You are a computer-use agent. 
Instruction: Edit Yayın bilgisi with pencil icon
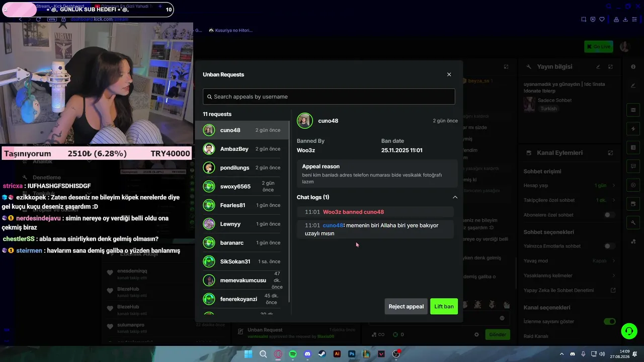click(598, 66)
